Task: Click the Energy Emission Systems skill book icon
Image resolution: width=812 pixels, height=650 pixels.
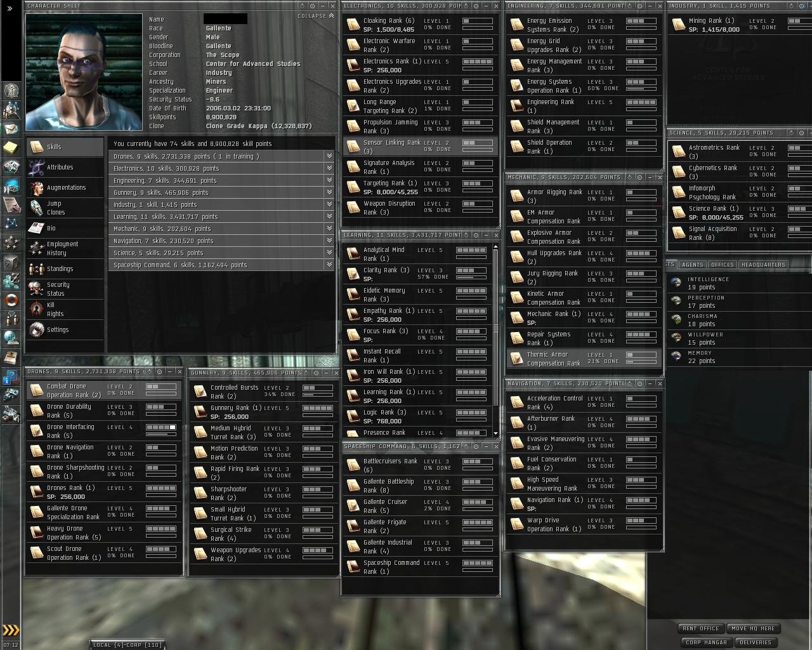Action: tap(517, 25)
